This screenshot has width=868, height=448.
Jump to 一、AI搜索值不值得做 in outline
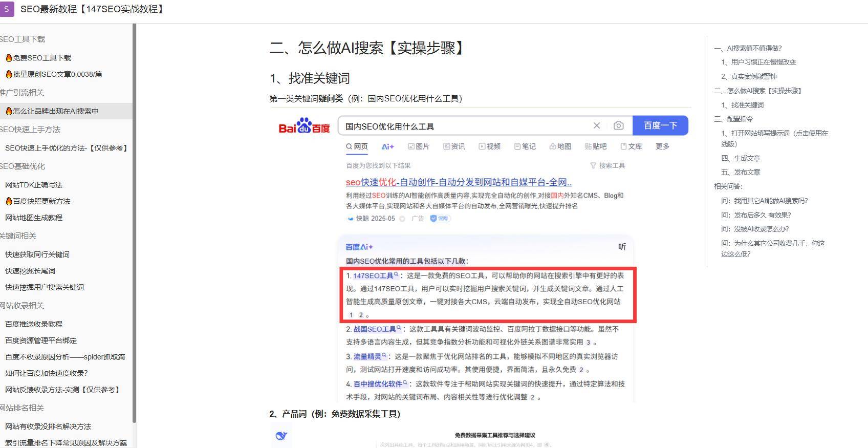click(x=748, y=48)
